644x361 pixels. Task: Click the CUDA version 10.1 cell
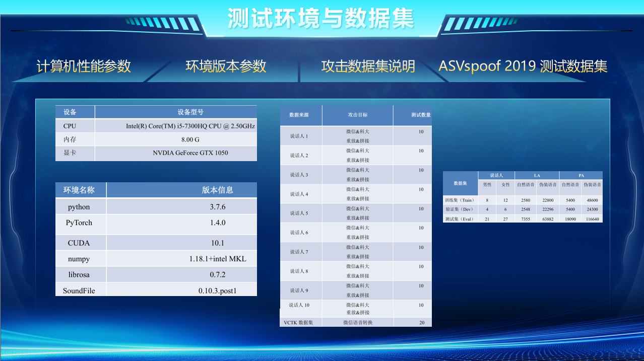[217, 243]
